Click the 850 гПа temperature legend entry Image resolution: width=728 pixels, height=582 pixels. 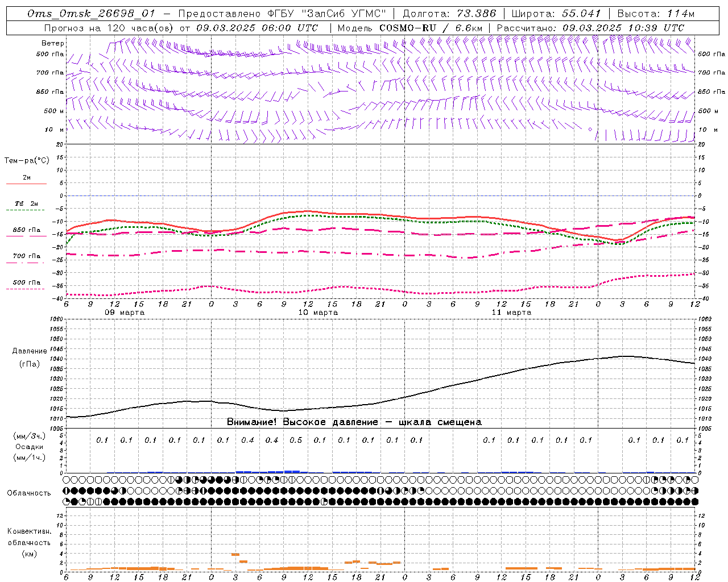27,230
